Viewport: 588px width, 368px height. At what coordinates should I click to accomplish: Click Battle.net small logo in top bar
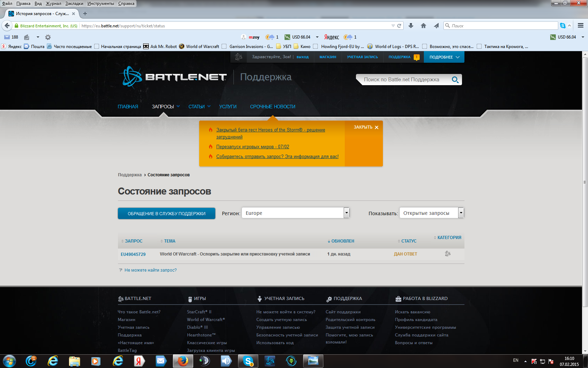click(239, 57)
